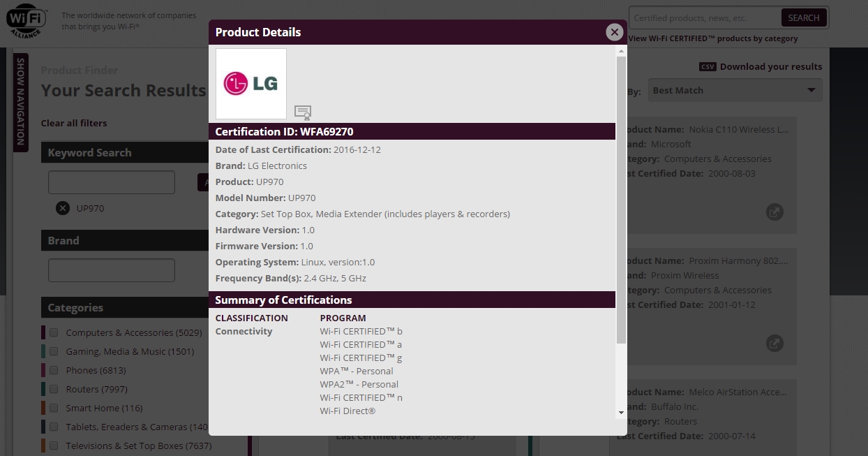Open the Wi-Fi Alliance logo home link
This screenshot has height=456, width=868.
(x=28, y=21)
